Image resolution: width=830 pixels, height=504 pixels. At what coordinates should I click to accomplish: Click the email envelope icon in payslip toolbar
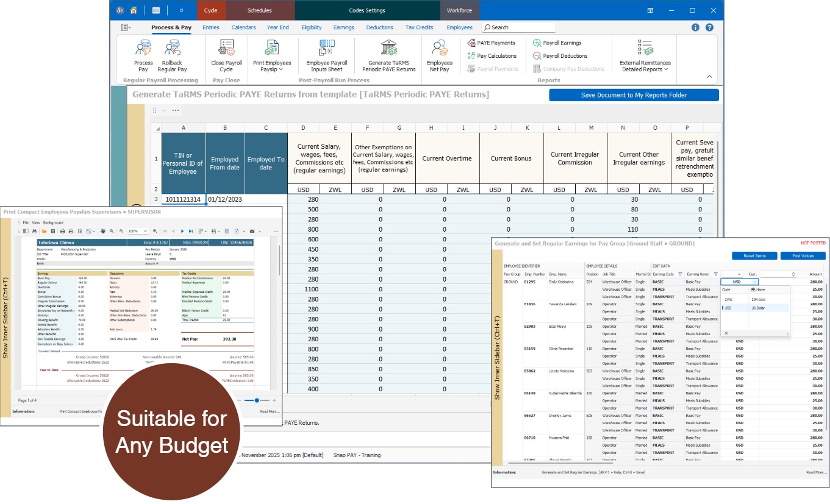[252, 232]
